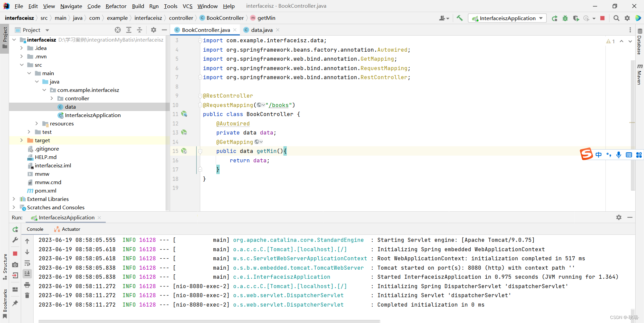The width and height of the screenshot is (644, 323).
Task: Switch to data.java editor tab
Action: click(262, 30)
